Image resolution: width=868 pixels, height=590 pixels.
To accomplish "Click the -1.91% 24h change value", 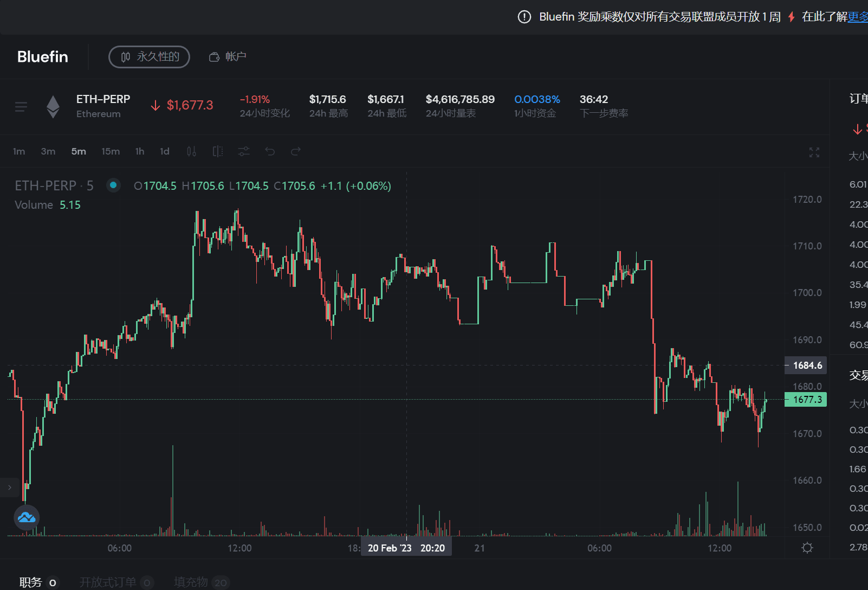I will point(255,99).
